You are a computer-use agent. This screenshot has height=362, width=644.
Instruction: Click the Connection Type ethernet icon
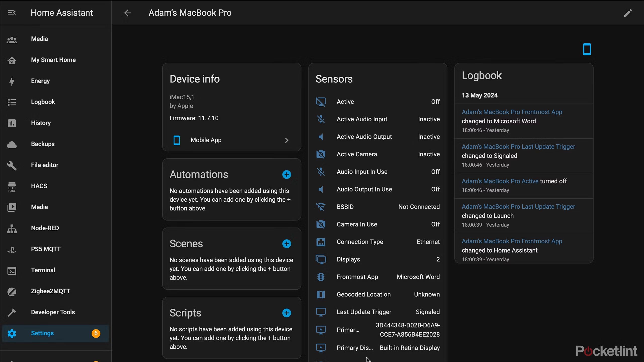pos(321,242)
